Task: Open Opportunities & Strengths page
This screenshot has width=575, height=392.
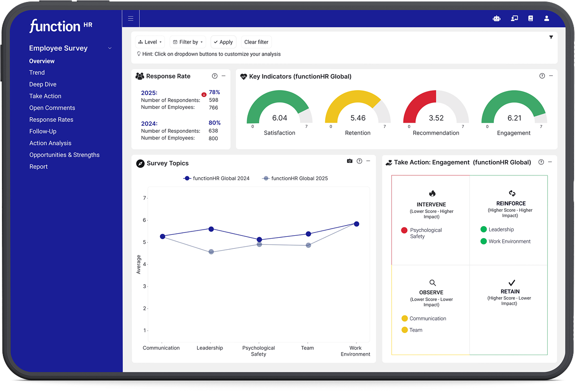Action: point(65,155)
